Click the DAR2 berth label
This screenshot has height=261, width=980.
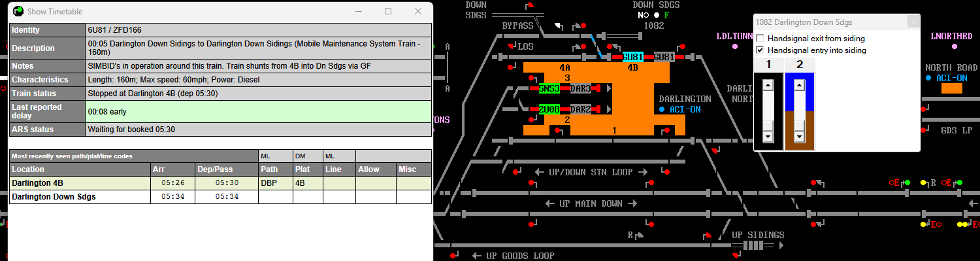coord(581,110)
